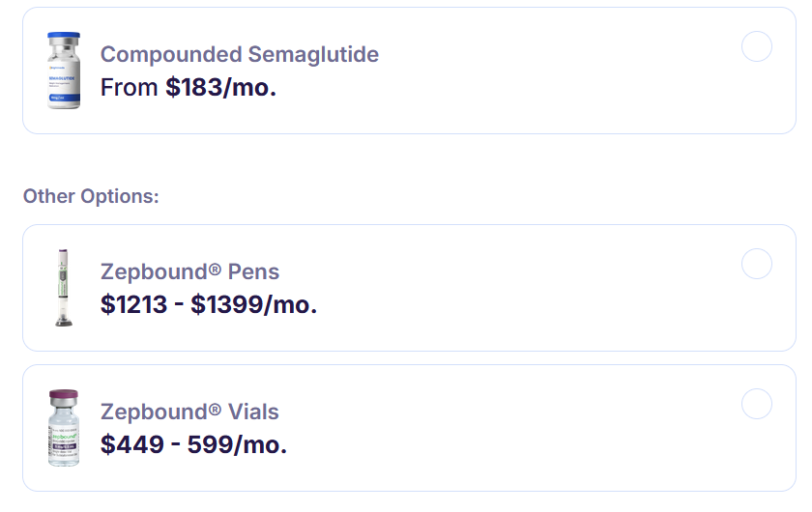Click the From $183/mo. price
Viewport: 812px width, 512px height.
point(188,87)
